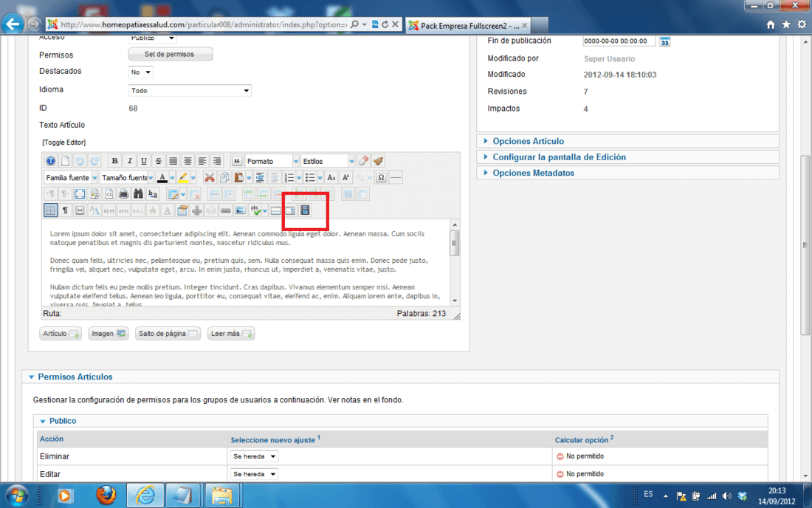This screenshot has height=508, width=812.
Task: Click the editor vertical scrollbar
Action: coord(455,262)
